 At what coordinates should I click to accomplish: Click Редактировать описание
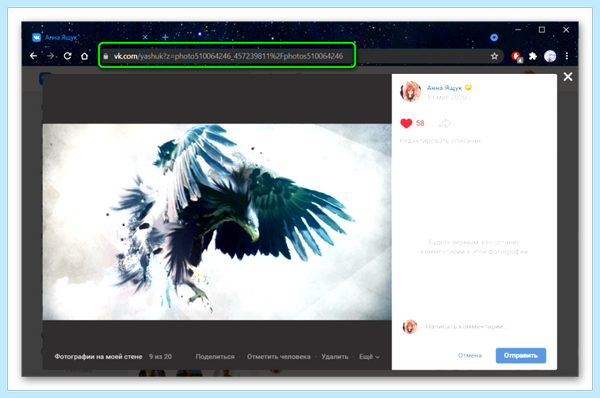coord(441,141)
